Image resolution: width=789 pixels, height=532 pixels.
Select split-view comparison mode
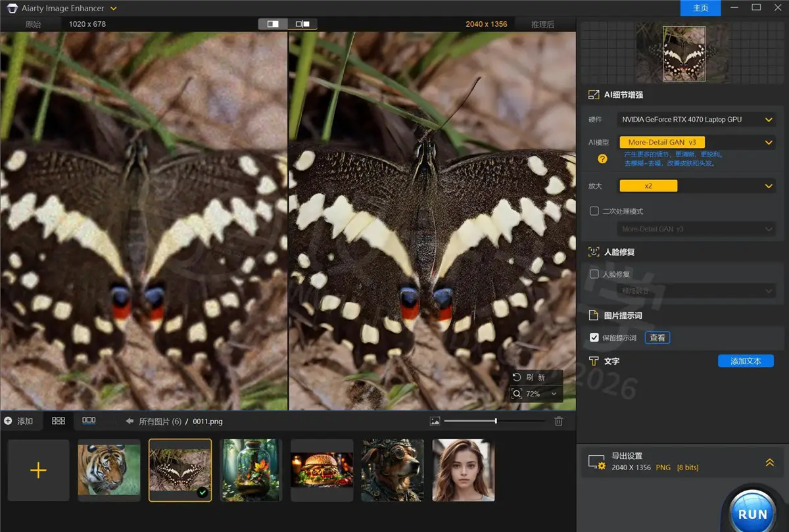[x=273, y=24]
